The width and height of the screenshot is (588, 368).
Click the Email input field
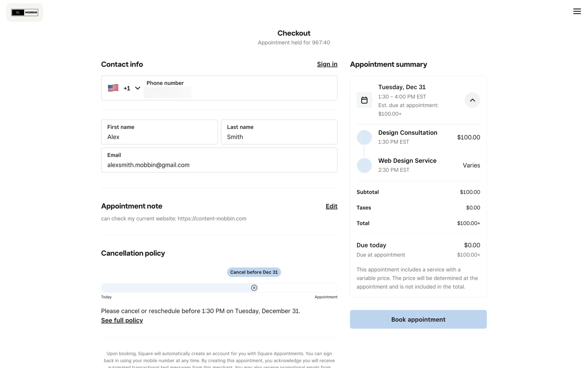pyautogui.click(x=219, y=165)
